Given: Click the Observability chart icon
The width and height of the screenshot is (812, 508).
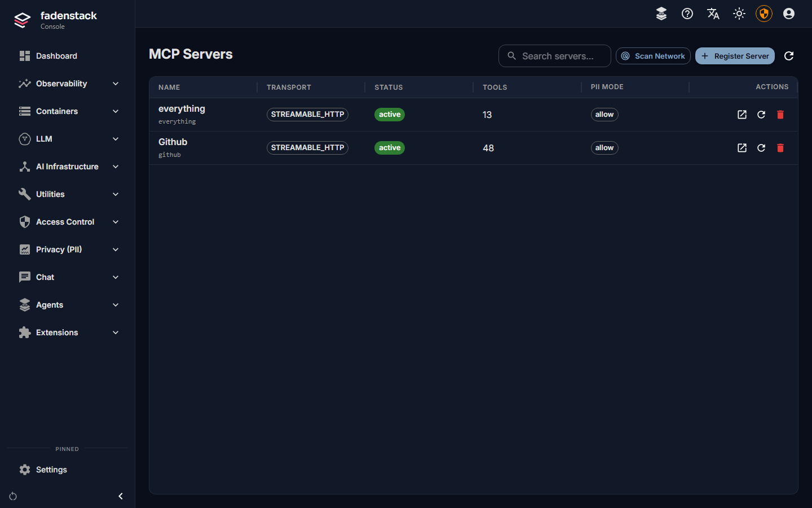Looking at the screenshot, I should 25,84.
